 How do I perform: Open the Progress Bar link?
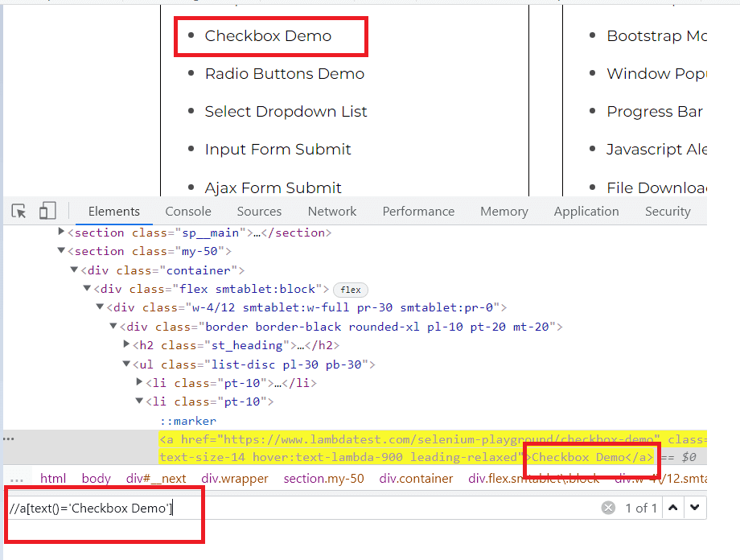point(656,111)
